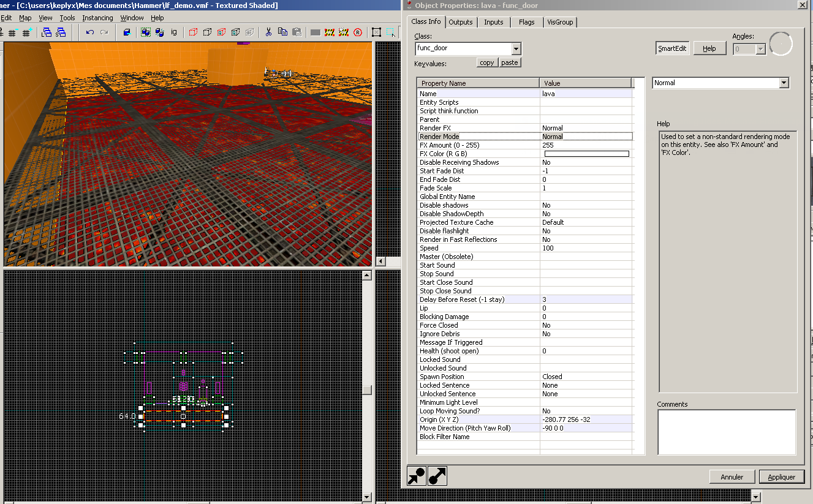The width and height of the screenshot is (813, 504).
Task: Click the left arrow-to-circle icon in dialog
Action: point(417,476)
